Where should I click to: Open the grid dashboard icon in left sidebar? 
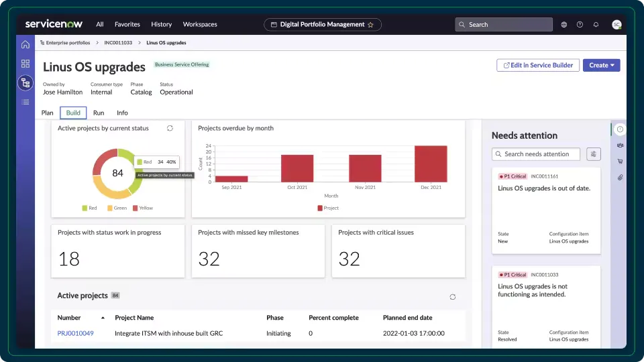point(25,64)
